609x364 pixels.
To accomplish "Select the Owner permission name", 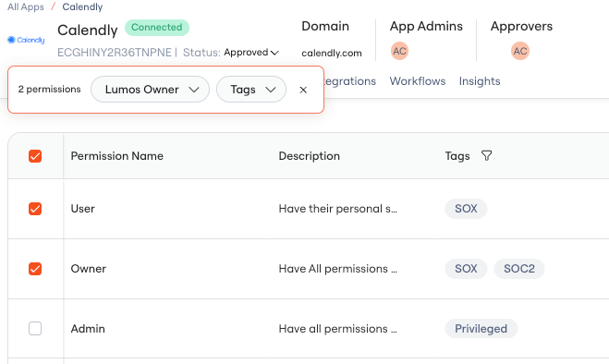I will (88, 269).
